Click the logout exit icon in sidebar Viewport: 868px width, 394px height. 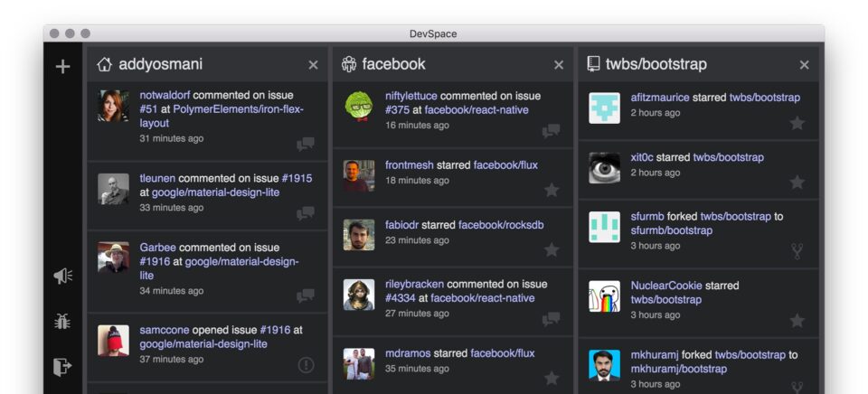[x=62, y=366]
